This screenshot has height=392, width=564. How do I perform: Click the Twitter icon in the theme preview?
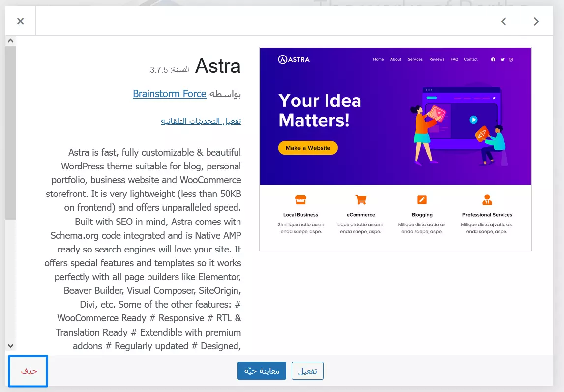click(502, 59)
